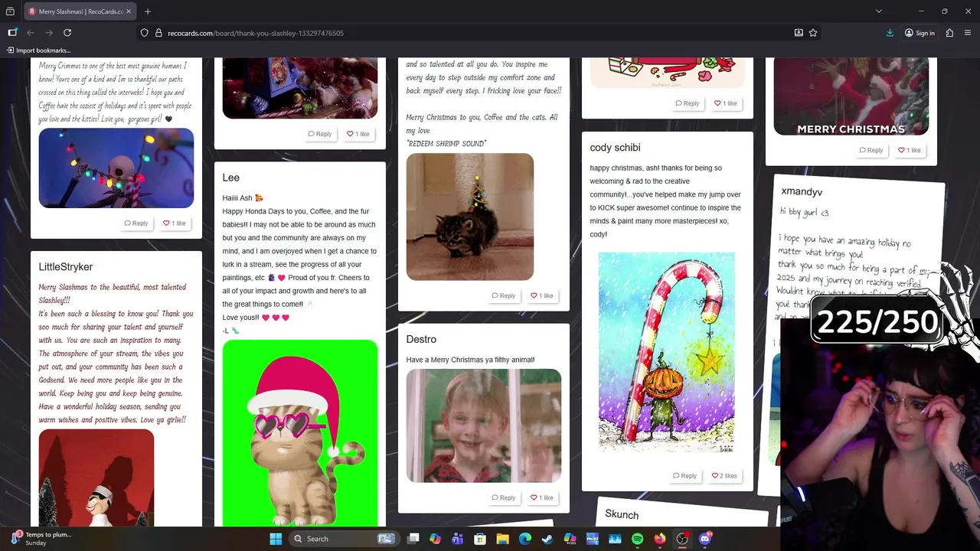Reply to the kitten Christmas tree card

(x=504, y=295)
